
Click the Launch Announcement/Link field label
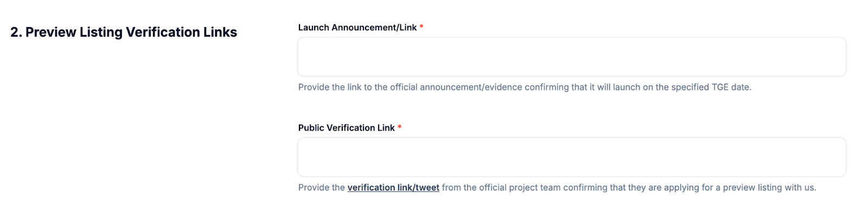click(x=358, y=28)
